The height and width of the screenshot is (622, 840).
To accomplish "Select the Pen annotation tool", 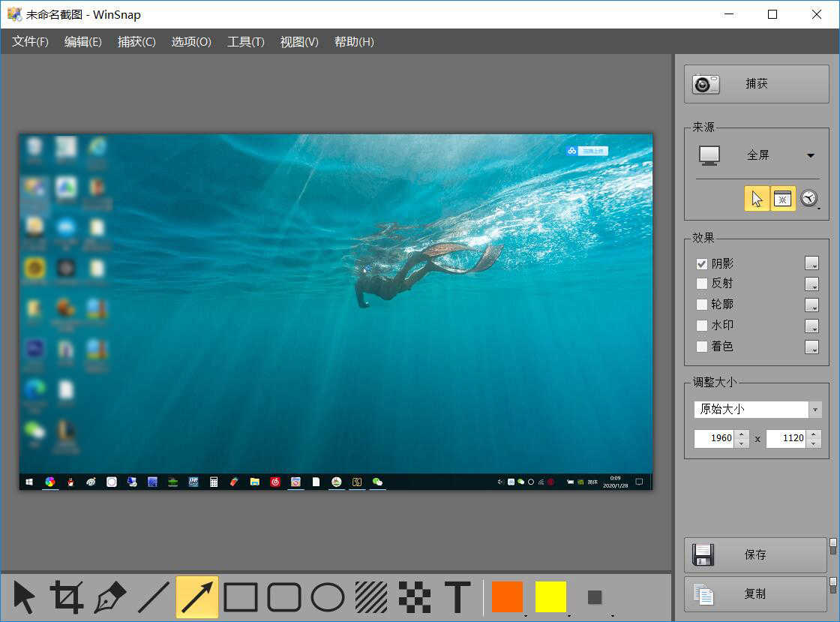I will [109, 597].
